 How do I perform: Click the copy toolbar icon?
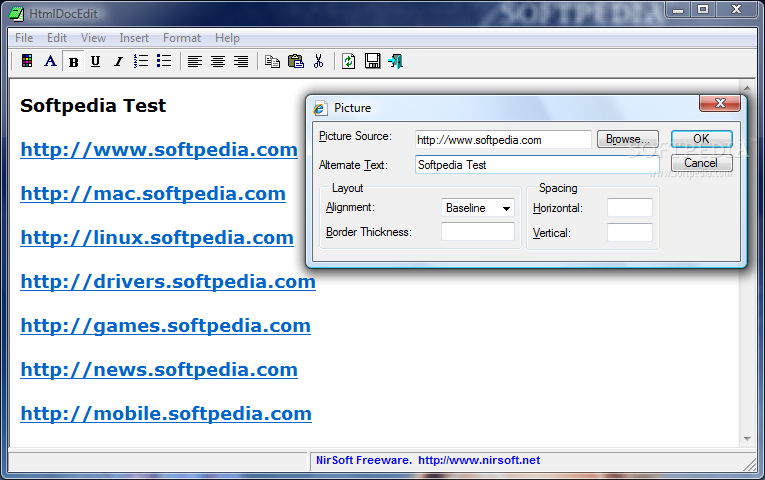point(272,61)
